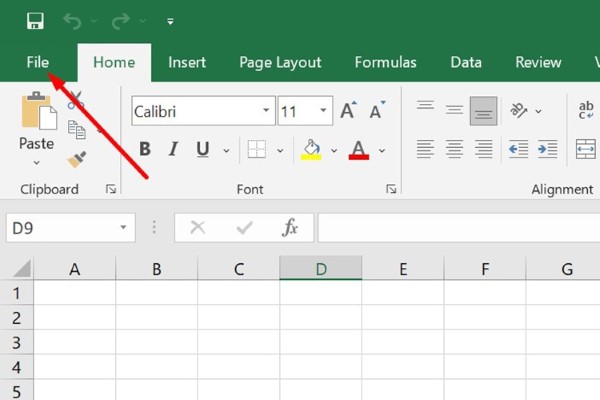The height and width of the screenshot is (400, 600).
Task: Enable middle vertical alignment
Action: pos(454,109)
